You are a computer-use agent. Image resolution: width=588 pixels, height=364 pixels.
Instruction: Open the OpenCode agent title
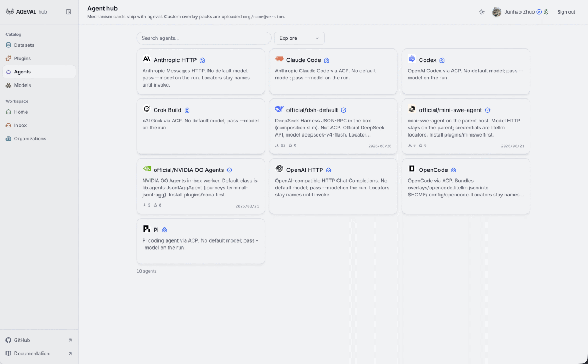point(433,170)
